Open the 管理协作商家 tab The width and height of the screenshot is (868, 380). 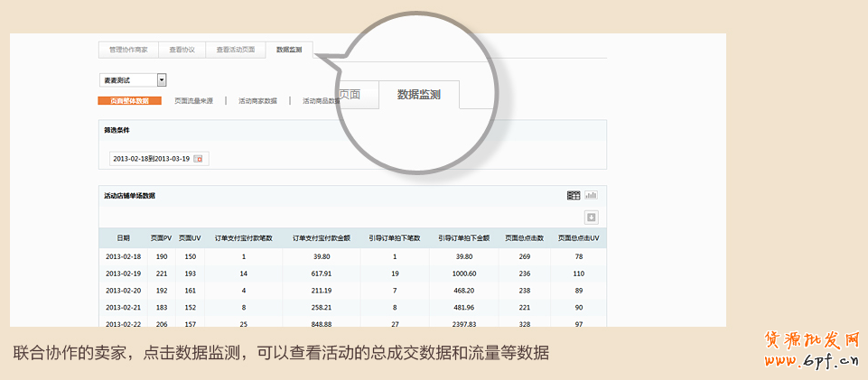pyautogui.click(x=128, y=50)
